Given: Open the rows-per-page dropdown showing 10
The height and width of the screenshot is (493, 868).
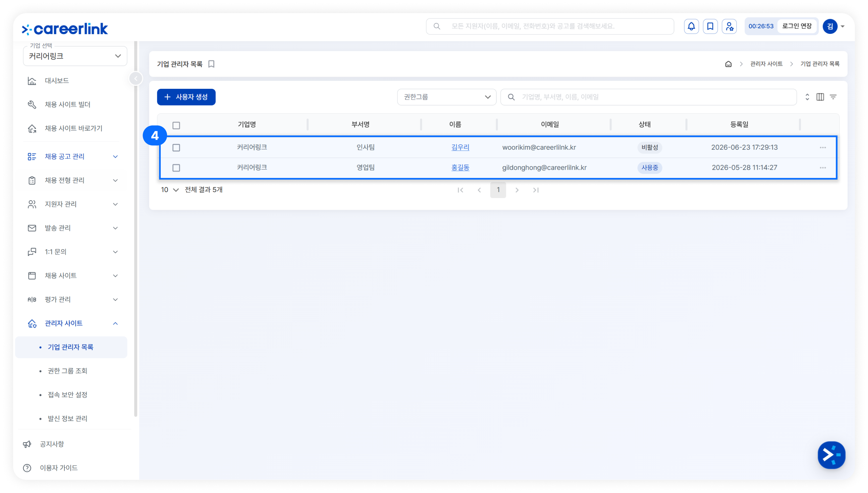Looking at the screenshot, I should [x=170, y=190].
